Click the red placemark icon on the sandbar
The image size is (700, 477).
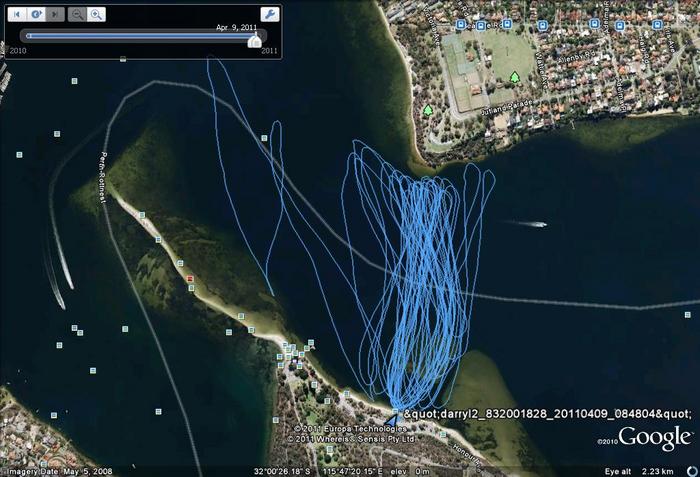190,278
